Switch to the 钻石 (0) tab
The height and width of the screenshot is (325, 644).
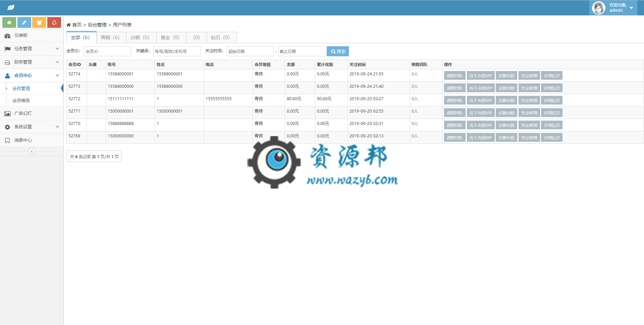click(220, 38)
